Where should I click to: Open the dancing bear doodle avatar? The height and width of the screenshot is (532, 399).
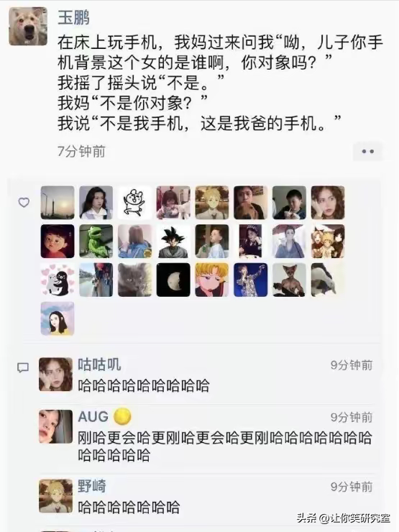click(134, 203)
